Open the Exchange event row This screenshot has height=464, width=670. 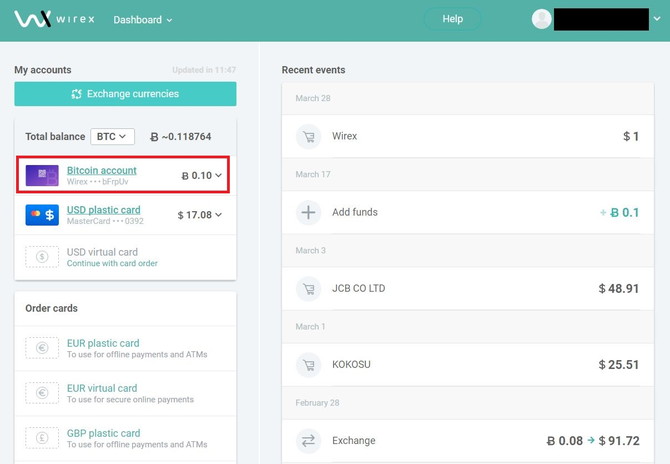pos(468,441)
